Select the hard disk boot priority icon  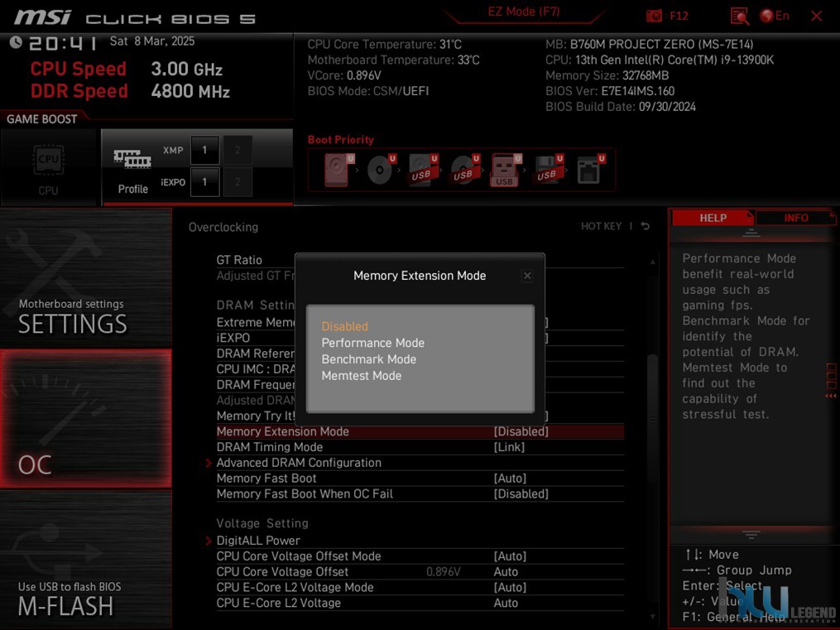click(x=338, y=171)
